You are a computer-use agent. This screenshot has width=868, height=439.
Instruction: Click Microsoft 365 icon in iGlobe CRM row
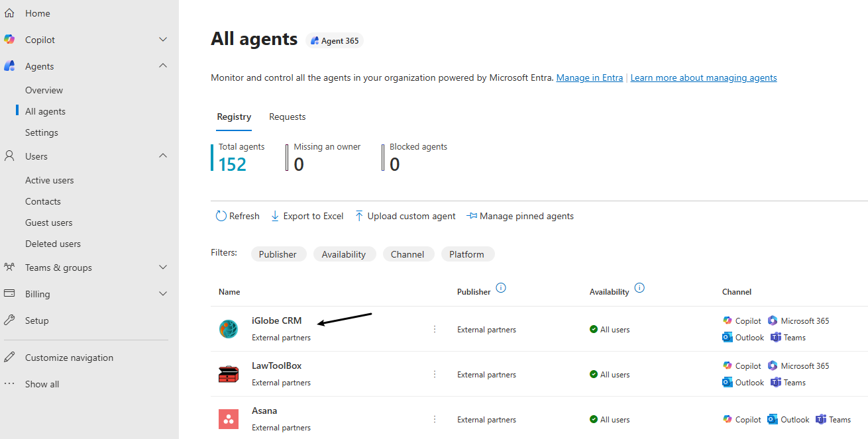pos(773,320)
